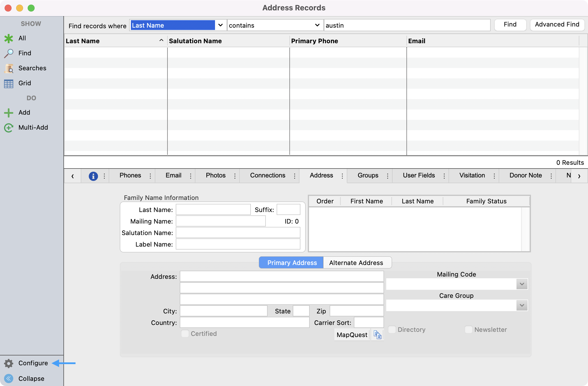This screenshot has width=588, height=386.
Task: Open the magnifier Find icon in sidebar
Action: pos(9,53)
